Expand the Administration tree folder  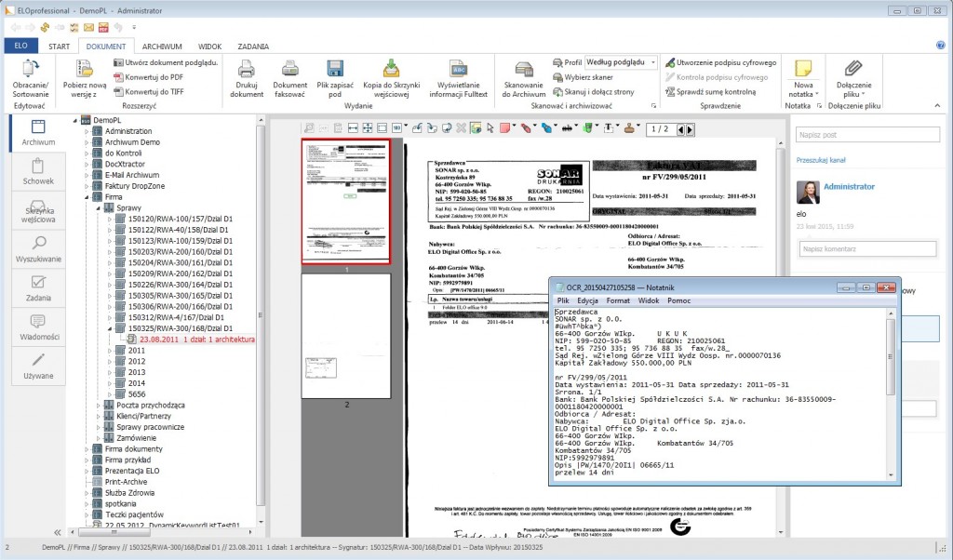coord(87,131)
